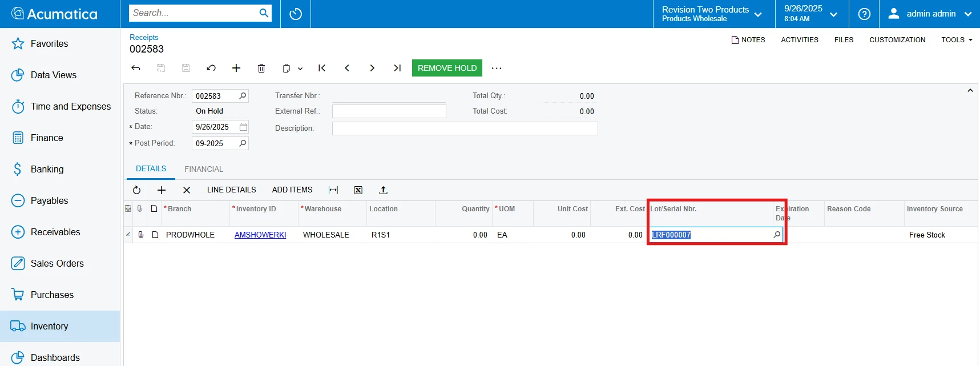Open the Inventory workspace
The height and width of the screenshot is (366, 980).
60,326
